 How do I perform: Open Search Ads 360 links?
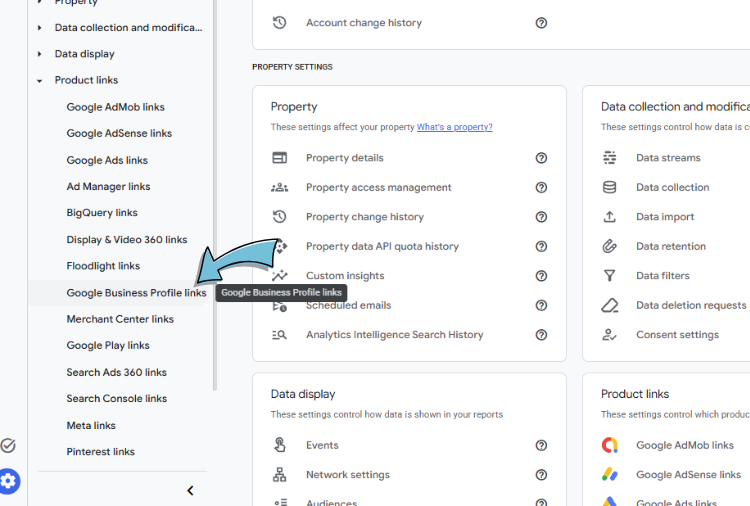click(117, 372)
